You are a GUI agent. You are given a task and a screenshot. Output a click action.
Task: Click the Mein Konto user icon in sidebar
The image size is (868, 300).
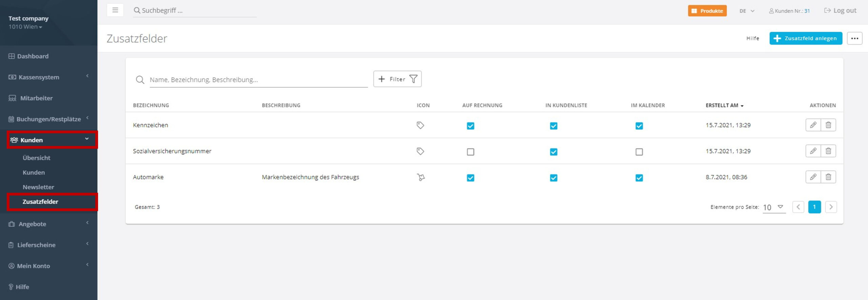[x=12, y=266]
